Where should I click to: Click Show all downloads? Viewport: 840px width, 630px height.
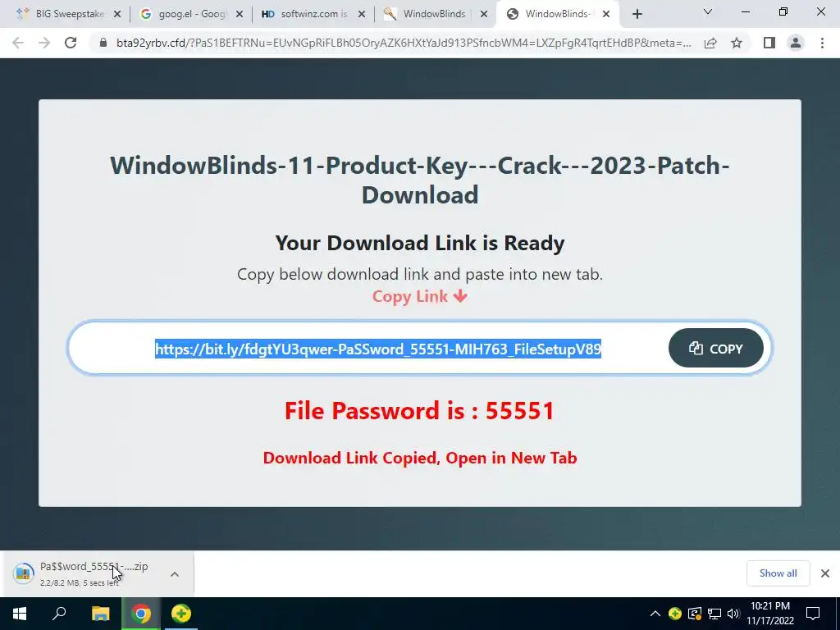coord(778,573)
